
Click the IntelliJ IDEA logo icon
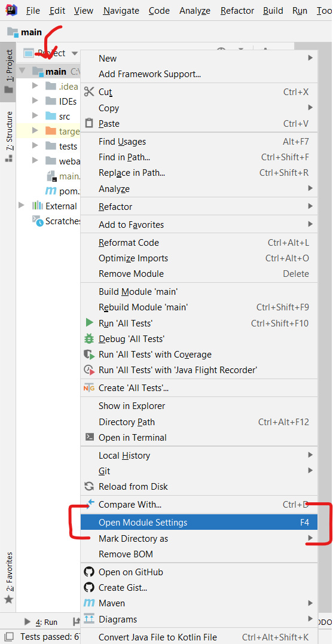coord(10,10)
